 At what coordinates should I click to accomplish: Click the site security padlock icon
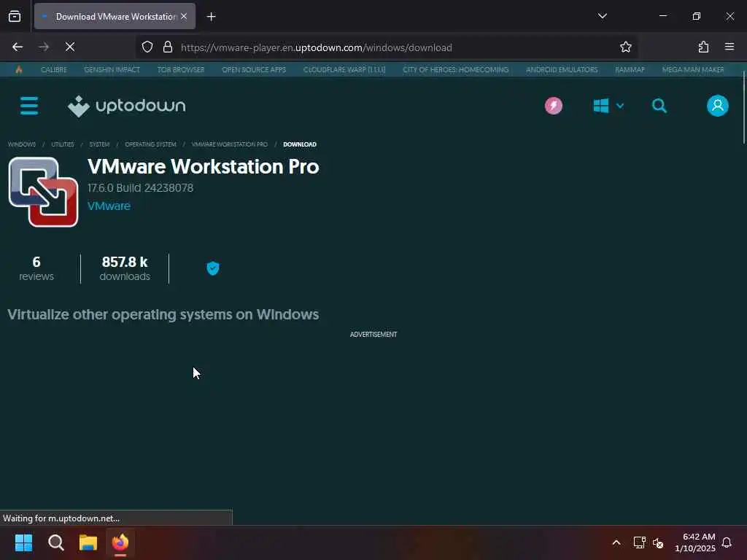[x=168, y=47]
